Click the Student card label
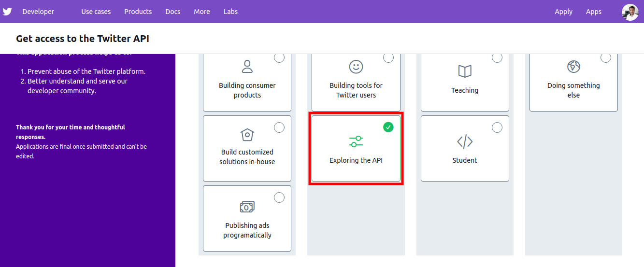Viewport: 644px width, 267px height. (465, 160)
